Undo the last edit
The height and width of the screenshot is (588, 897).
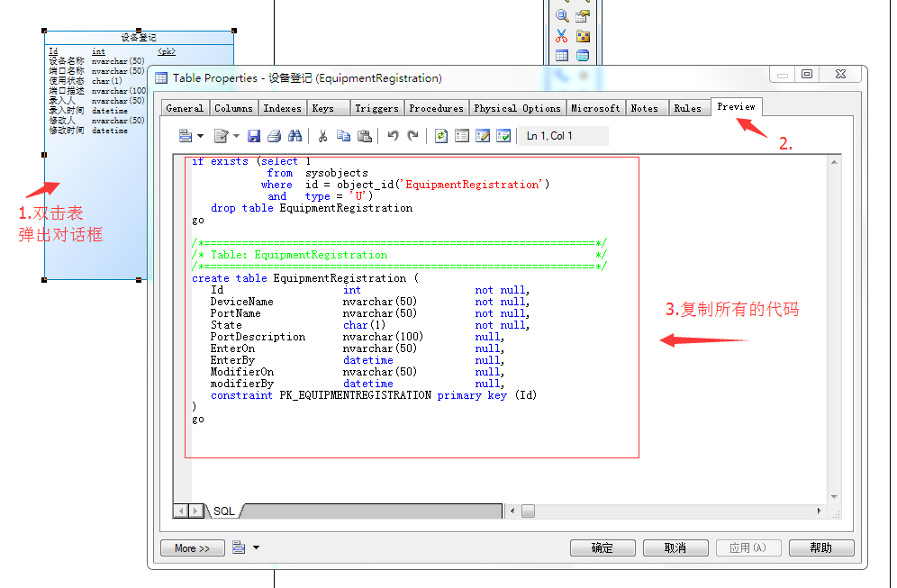click(393, 136)
